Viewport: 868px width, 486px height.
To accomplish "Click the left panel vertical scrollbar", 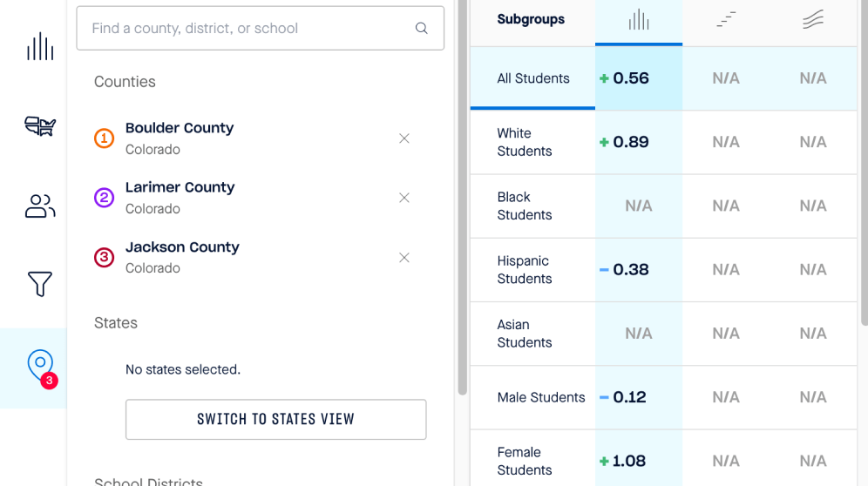I will pos(463,197).
